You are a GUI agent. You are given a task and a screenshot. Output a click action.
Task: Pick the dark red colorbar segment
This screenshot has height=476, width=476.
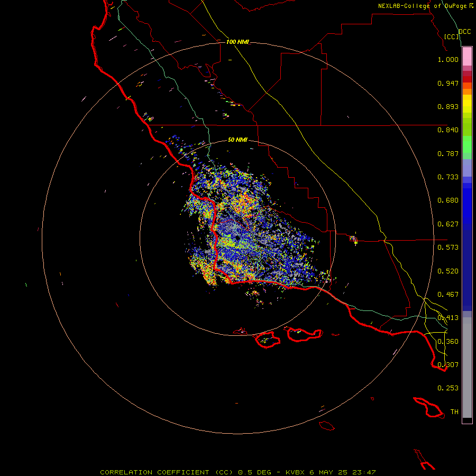click(x=467, y=79)
